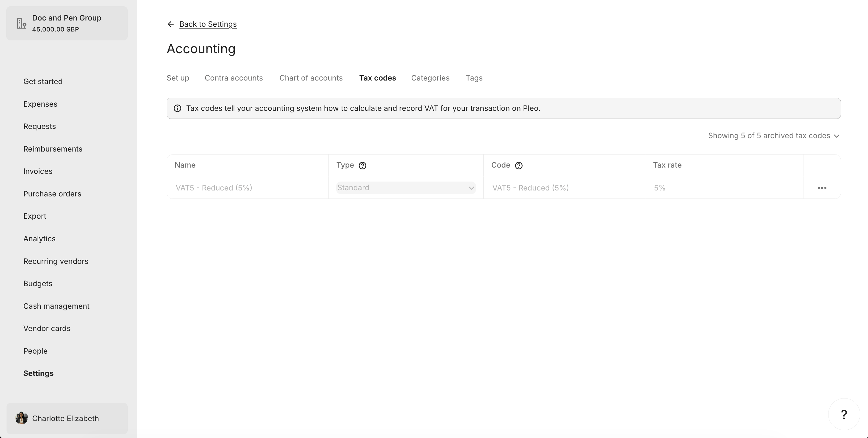Screen dimensions: 868x438
Task: Switch to the Tags tab
Action: point(474,78)
